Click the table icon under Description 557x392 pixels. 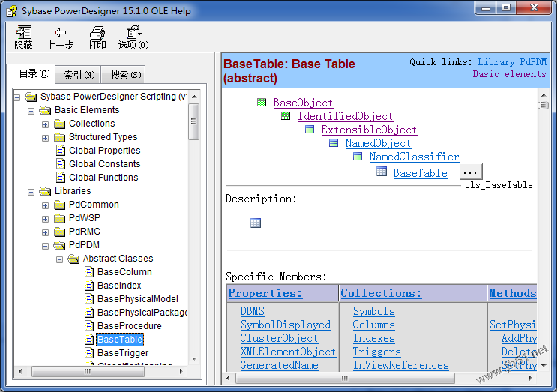point(256,223)
